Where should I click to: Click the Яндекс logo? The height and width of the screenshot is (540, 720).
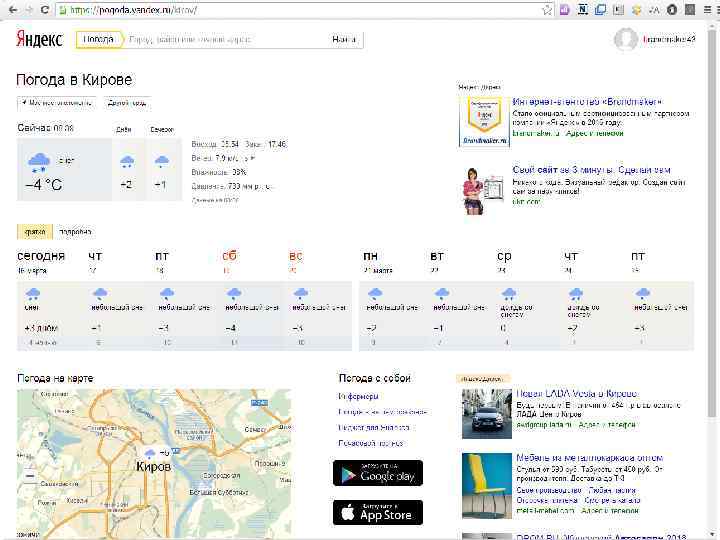pos(39,39)
